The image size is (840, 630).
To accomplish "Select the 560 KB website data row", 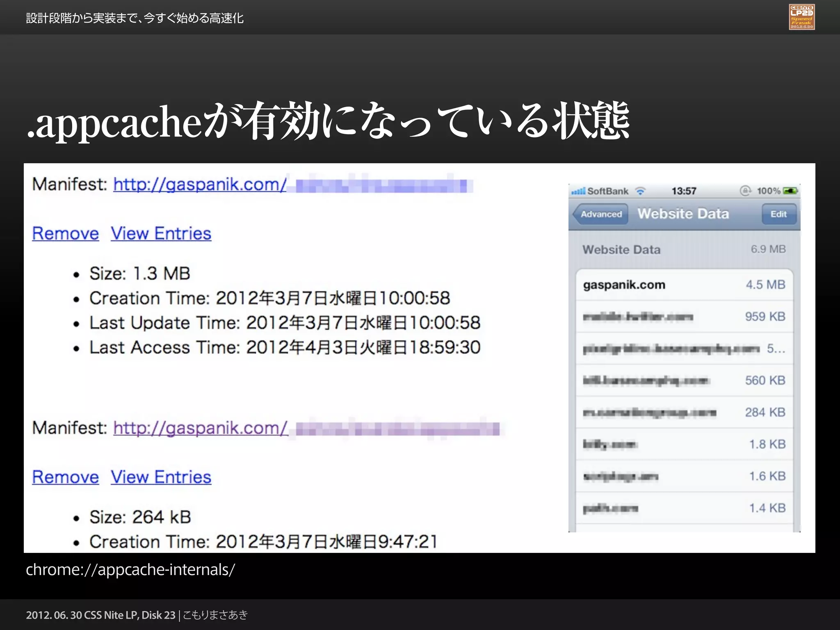I will tap(684, 381).
